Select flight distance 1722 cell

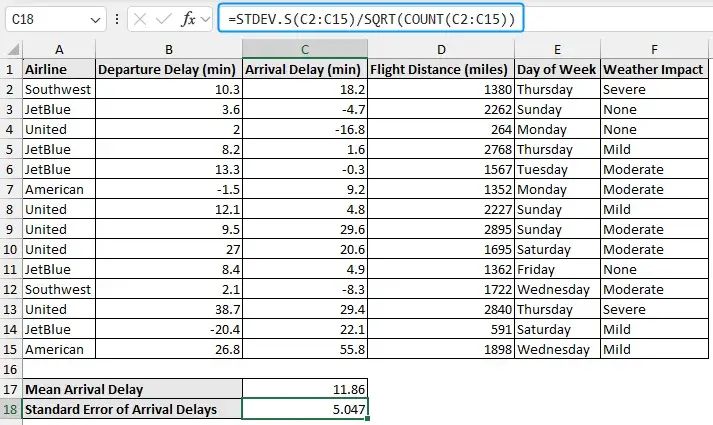coord(441,289)
